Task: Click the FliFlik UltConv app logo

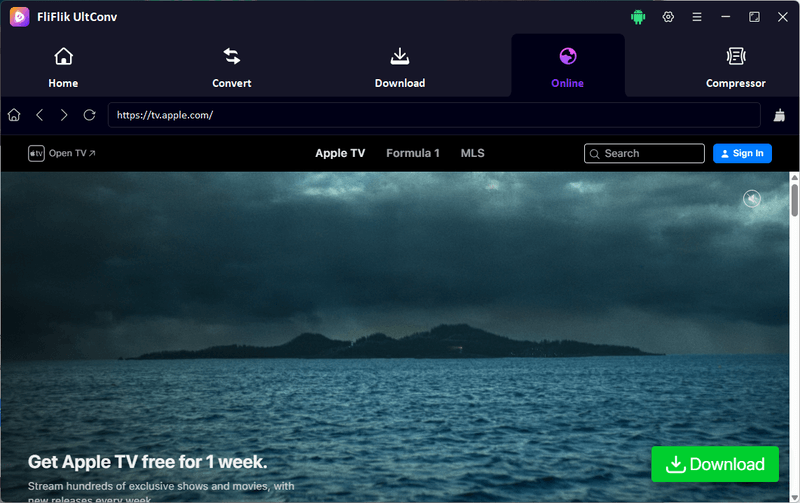Action: (x=19, y=17)
